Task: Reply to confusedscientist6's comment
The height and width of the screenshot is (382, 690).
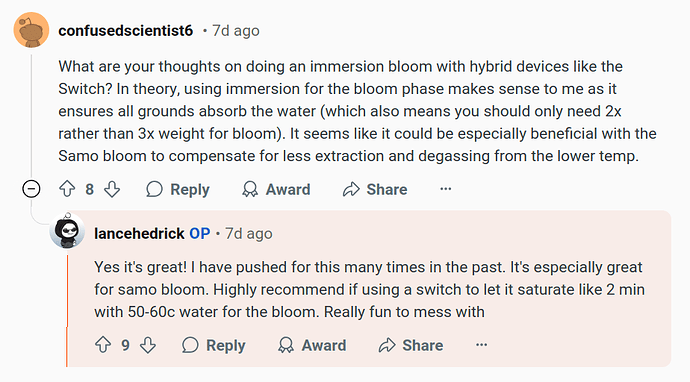Action: (178, 189)
